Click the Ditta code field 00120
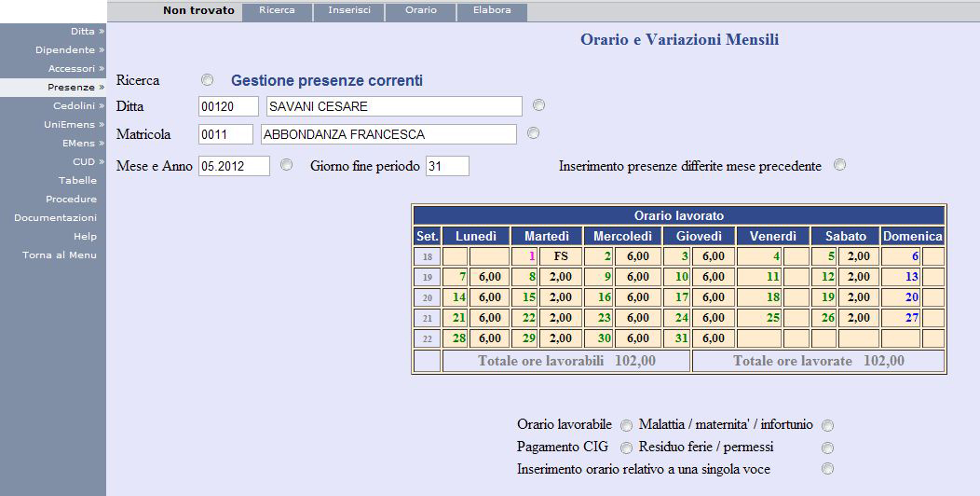Viewport: 980px width, 496px height. pos(228,106)
